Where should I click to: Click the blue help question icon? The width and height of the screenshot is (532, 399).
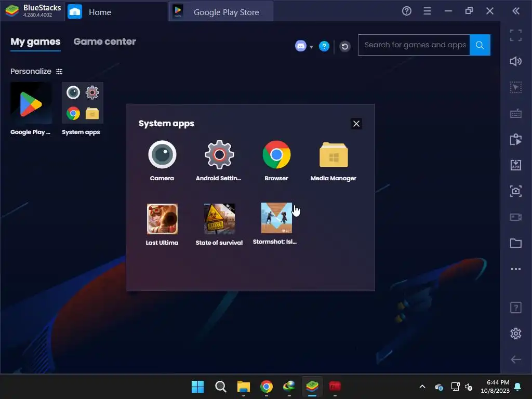pyautogui.click(x=324, y=46)
